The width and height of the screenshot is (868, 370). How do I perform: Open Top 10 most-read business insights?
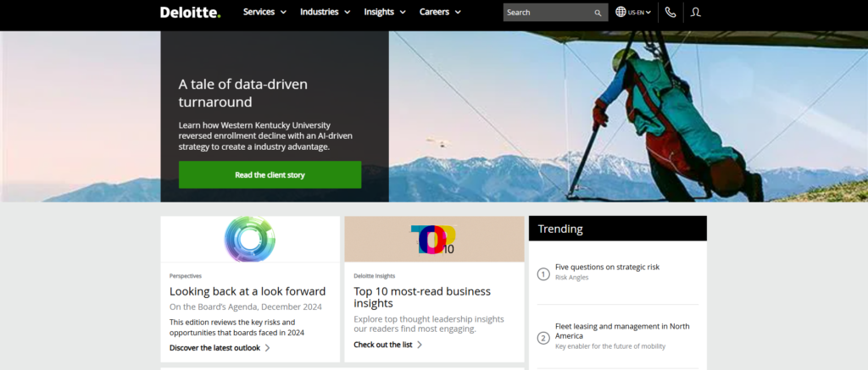(x=422, y=297)
